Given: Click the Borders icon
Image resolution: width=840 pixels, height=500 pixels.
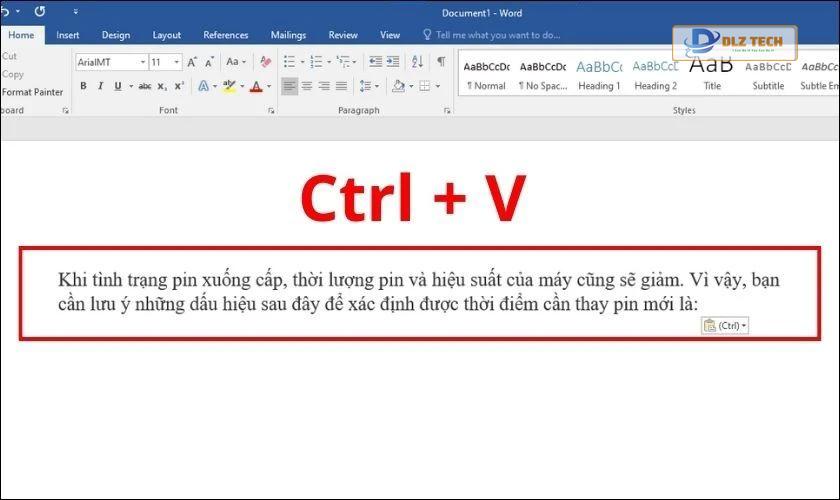Looking at the screenshot, I should [424, 86].
